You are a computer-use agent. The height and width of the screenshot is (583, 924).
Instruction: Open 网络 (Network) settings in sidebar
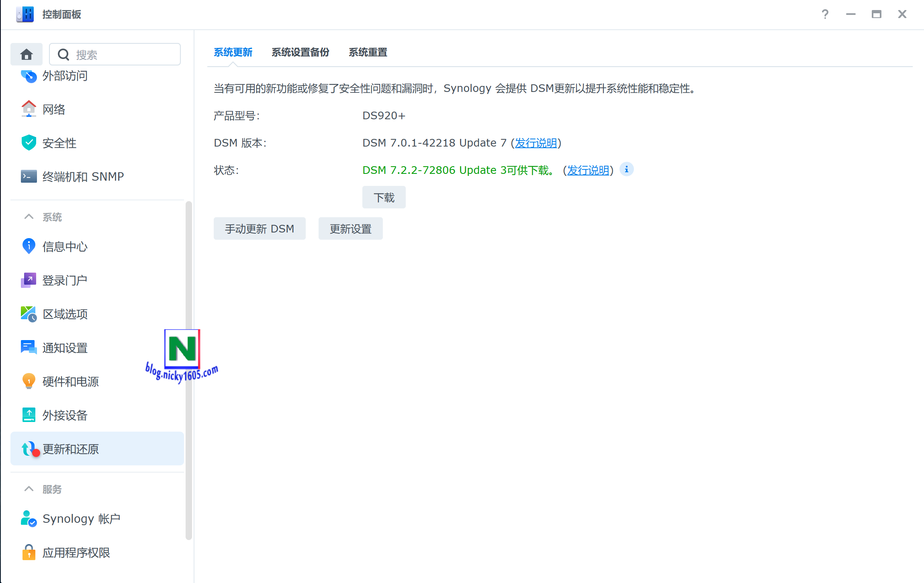coord(53,109)
